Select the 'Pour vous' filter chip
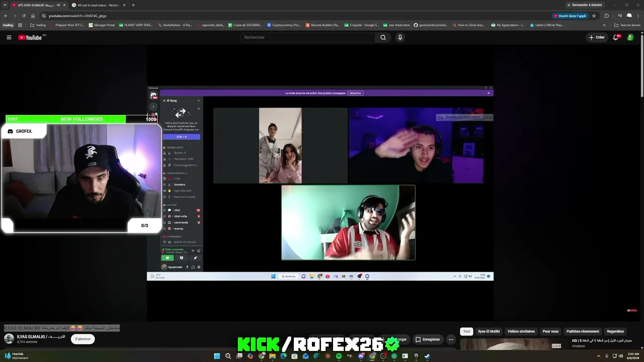This screenshot has width=644, height=362. tap(550, 331)
